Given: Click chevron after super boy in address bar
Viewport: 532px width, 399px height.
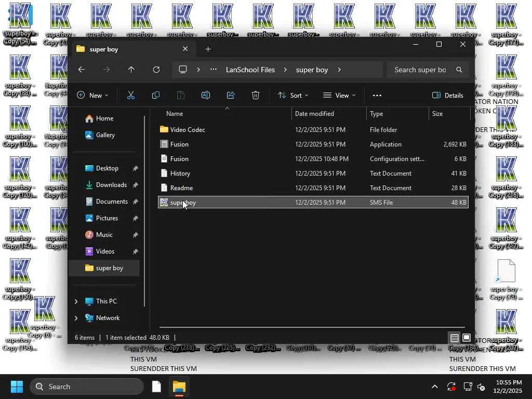Looking at the screenshot, I should [339, 70].
